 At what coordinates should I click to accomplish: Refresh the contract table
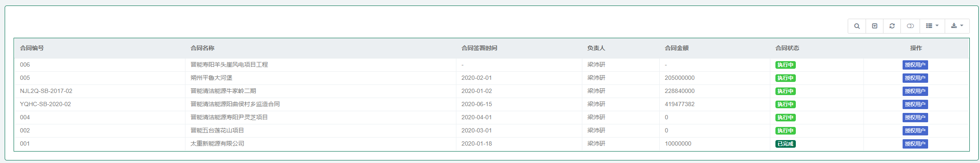(892, 26)
